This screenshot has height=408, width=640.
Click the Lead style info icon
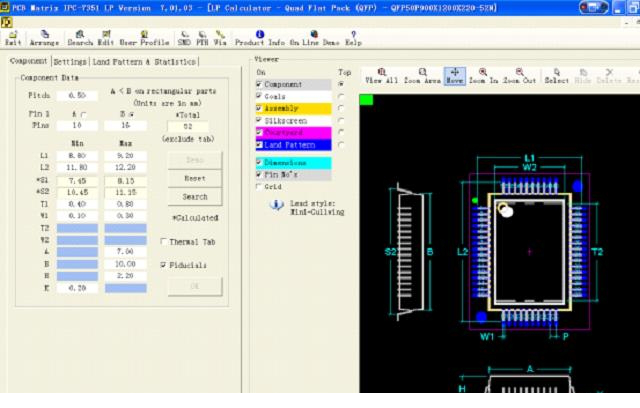coord(276,205)
